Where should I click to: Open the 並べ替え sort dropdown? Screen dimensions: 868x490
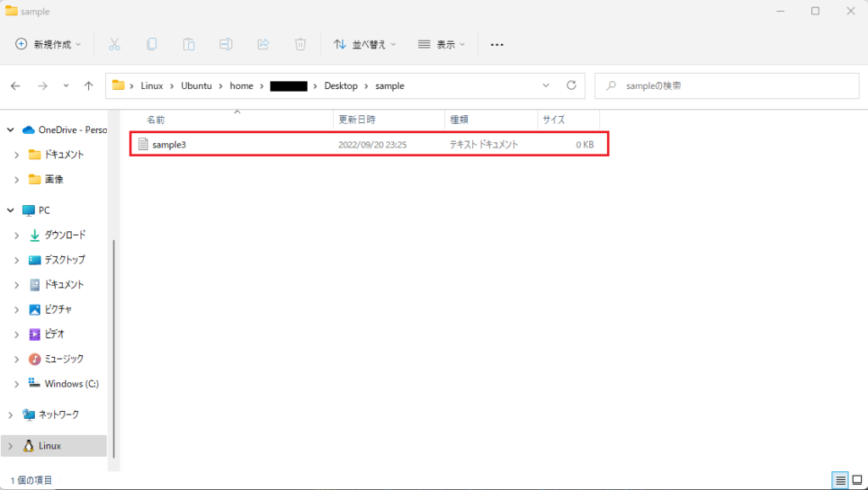coord(364,44)
